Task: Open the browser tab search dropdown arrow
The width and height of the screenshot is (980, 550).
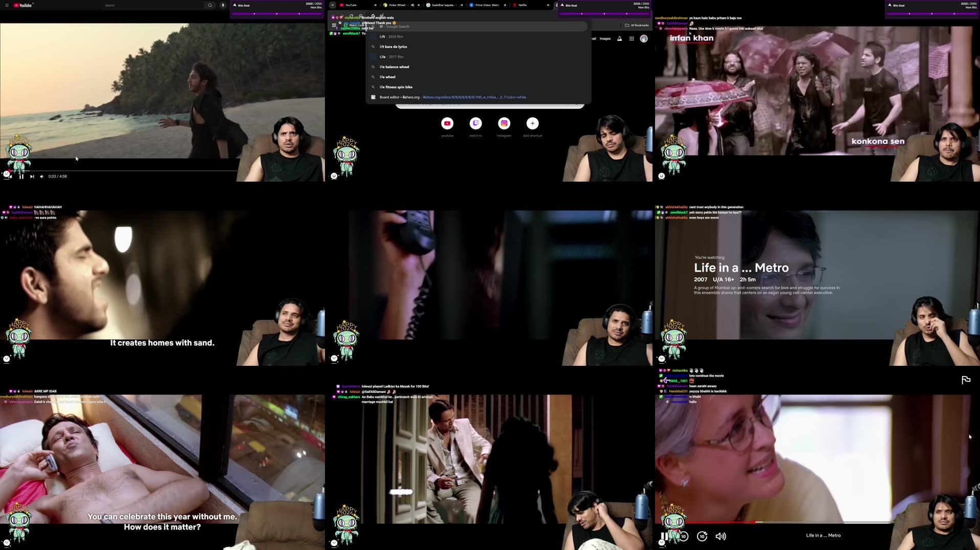Action: point(333,5)
